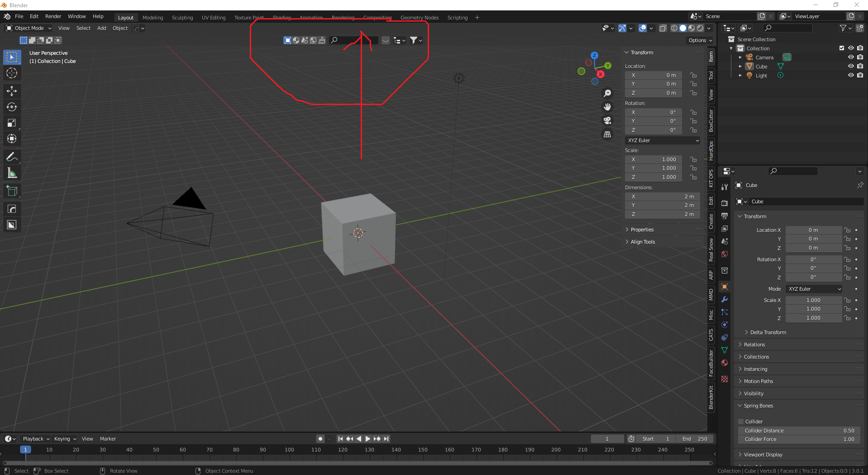Switch viewport to rendered shading mode
868x475 pixels.
(x=701, y=28)
